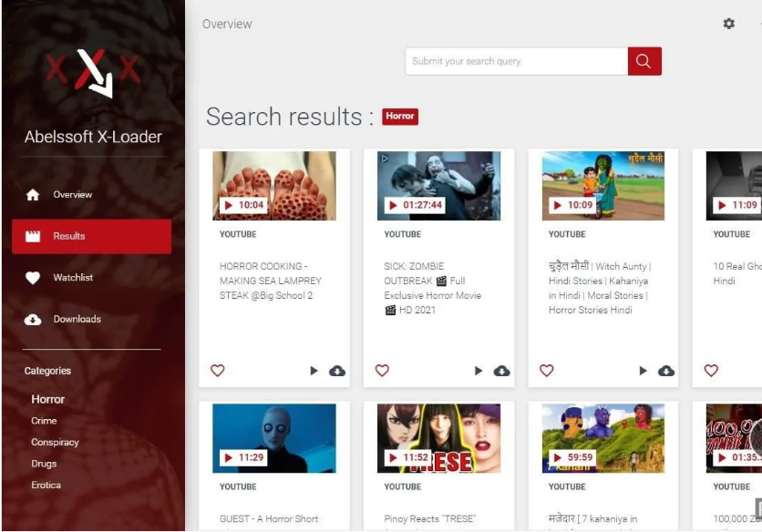This screenshot has width=762, height=532.
Task: Favorite the 10 Real Ghost video heart
Action: [711, 371]
